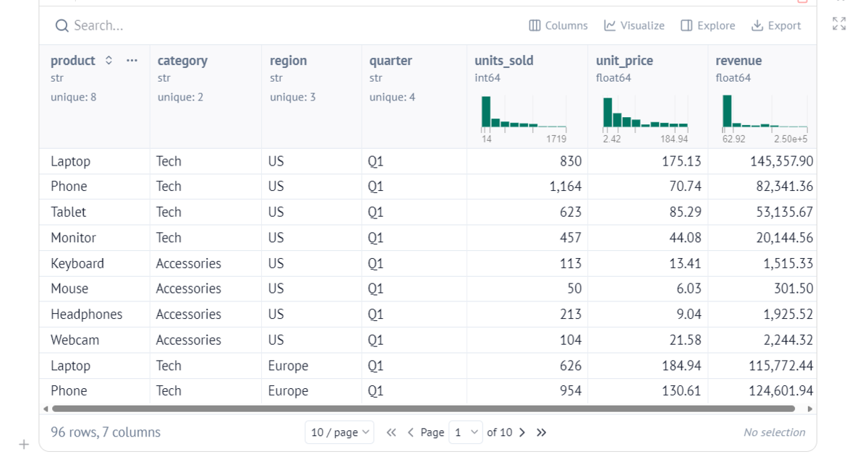Go to the next page

522,432
